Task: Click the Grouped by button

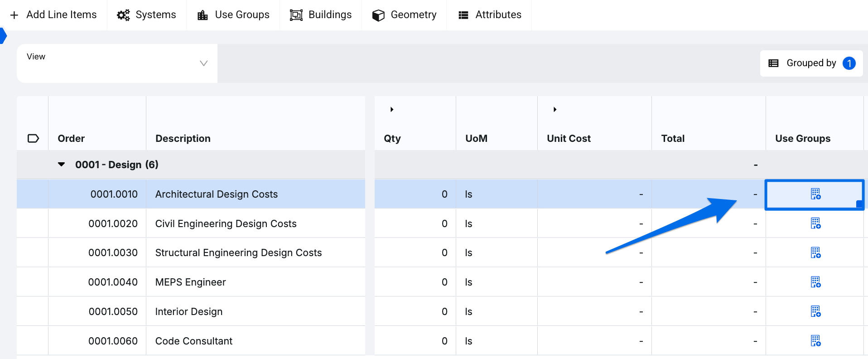Action: tap(811, 63)
